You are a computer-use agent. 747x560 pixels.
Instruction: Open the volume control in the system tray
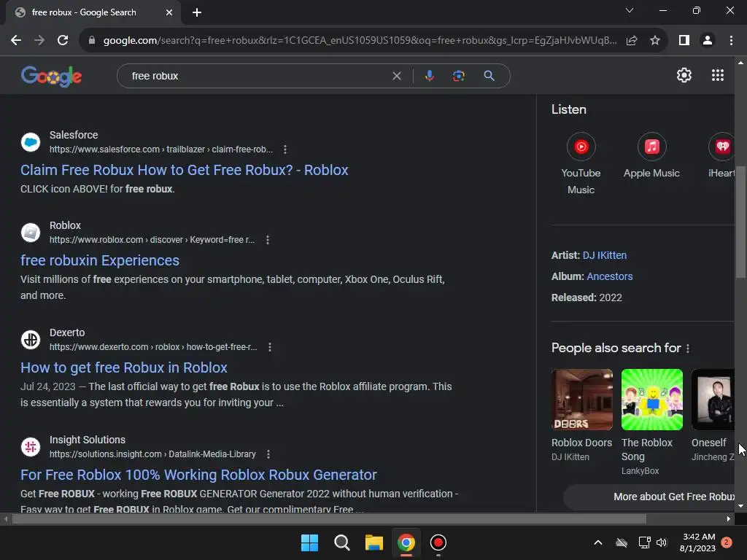(x=662, y=542)
